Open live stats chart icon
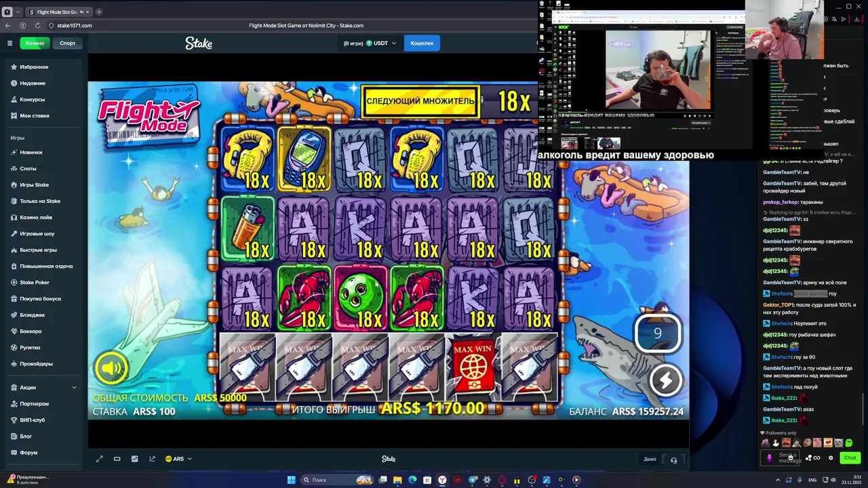Viewport: 868px width, 488px height. point(134,459)
